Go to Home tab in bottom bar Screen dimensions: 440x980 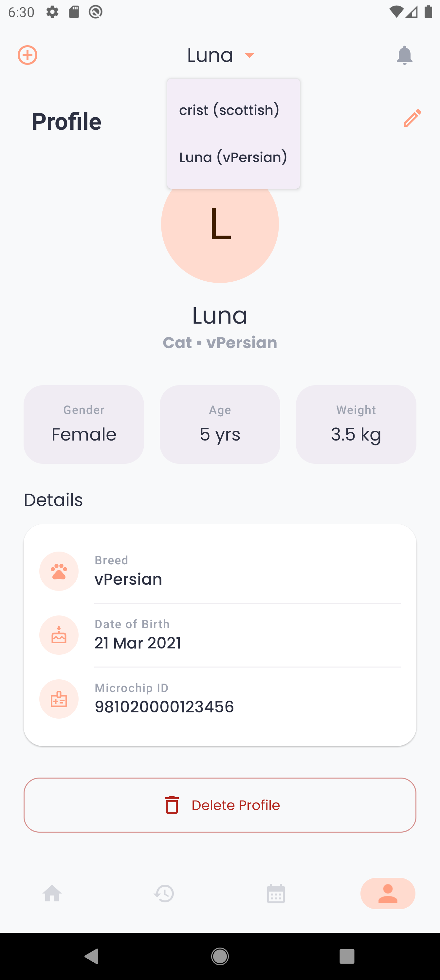point(52,893)
